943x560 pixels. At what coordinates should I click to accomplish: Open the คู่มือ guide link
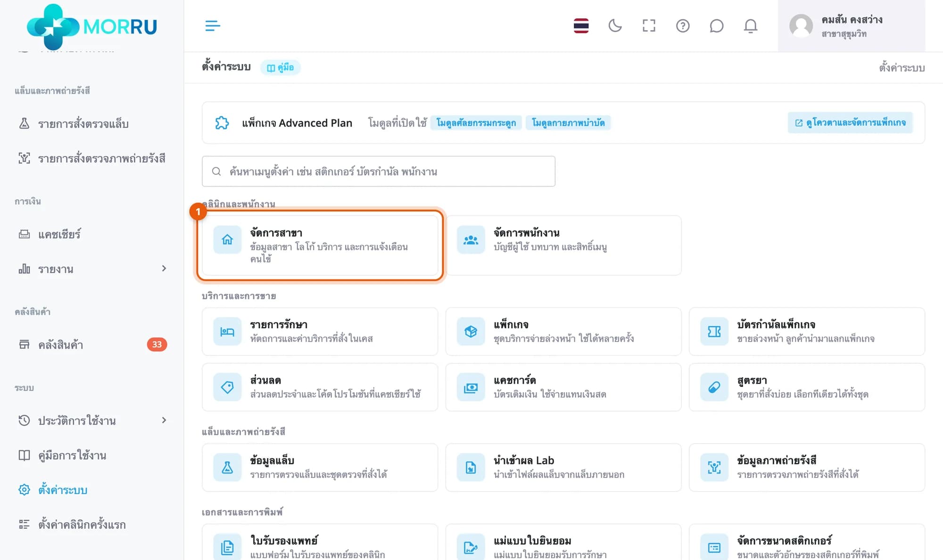tap(281, 67)
